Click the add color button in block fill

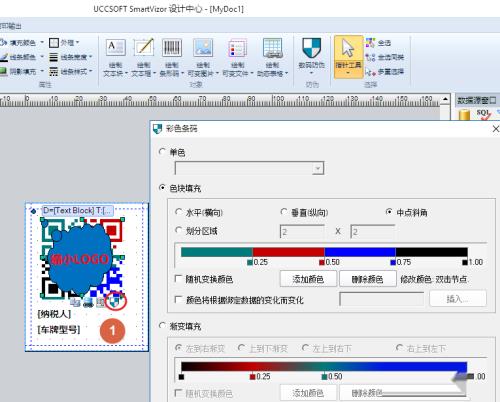(308, 279)
